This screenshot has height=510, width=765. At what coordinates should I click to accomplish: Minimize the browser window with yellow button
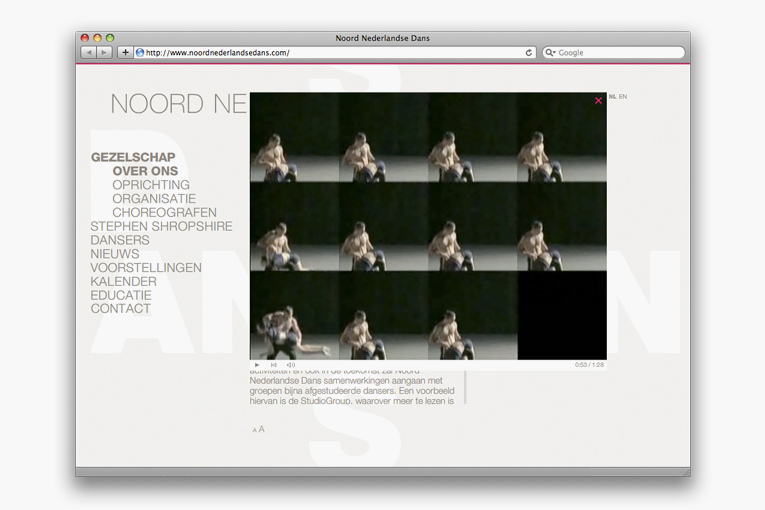[x=97, y=38]
